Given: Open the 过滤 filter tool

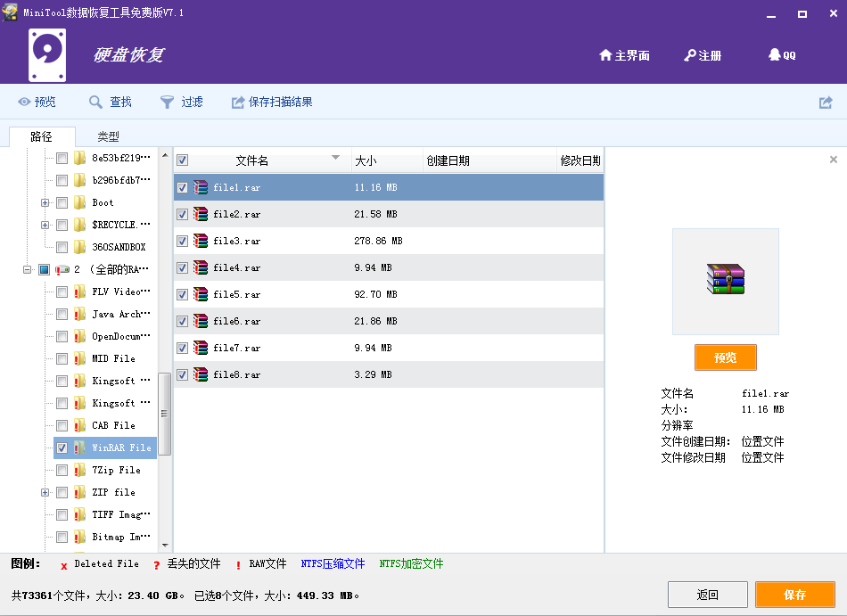Looking at the screenshot, I should pyautogui.click(x=182, y=102).
